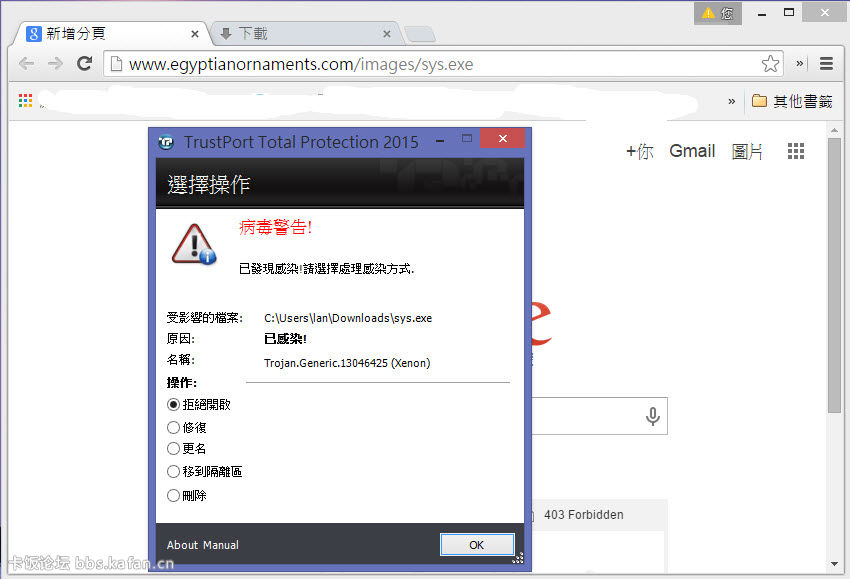Viewport: 850px width, 579px height.
Task: Select the 修復 radio option
Action: click(x=174, y=427)
